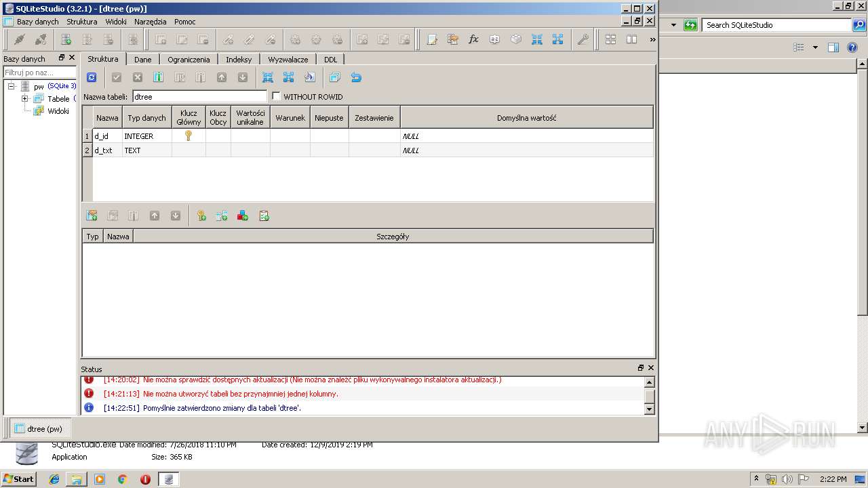
Task: Click the extension manager cube icon
Action: pyautogui.click(x=516, y=39)
